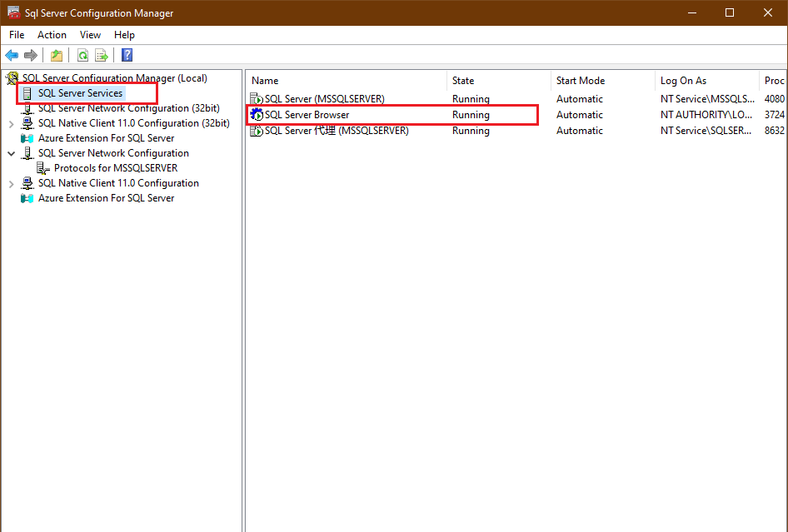This screenshot has width=788, height=532.
Task: Click NT AUTHORITY\LO... log on account
Action: pyautogui.click(x=706, y=115)
